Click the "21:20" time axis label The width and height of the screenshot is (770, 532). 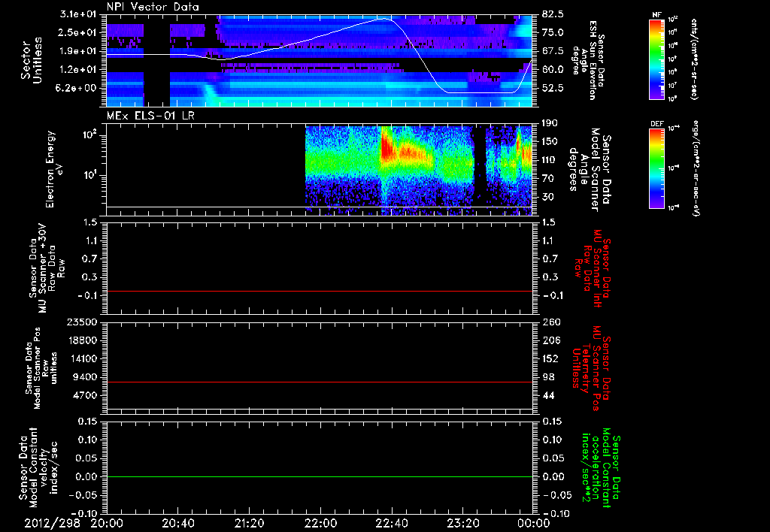pyautogui.click(x=250, y=523)
